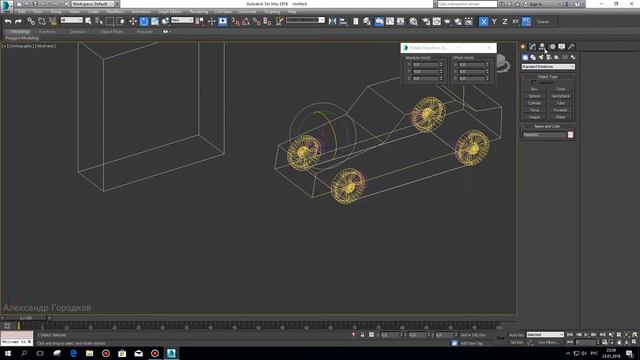Collapse the Name and Color rollout
Screen dimensions: 640x360
pyautogui.click(x=548, y=126)
